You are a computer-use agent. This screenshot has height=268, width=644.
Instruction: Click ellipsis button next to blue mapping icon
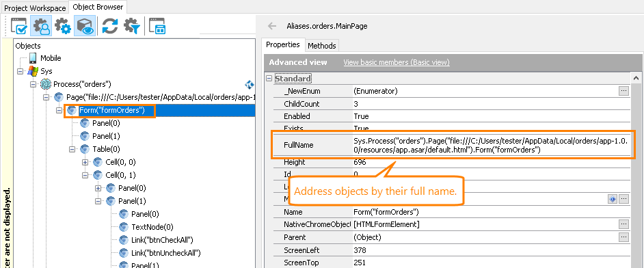[624, 199]
